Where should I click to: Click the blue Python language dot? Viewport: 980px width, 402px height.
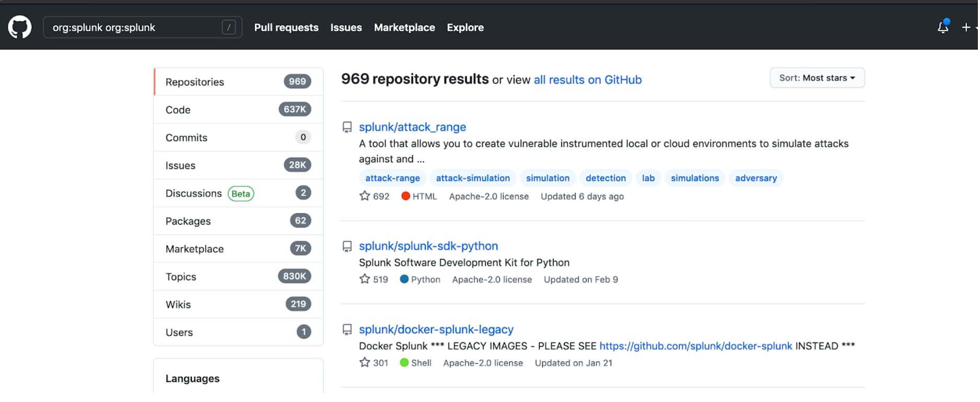coord(404,279)
